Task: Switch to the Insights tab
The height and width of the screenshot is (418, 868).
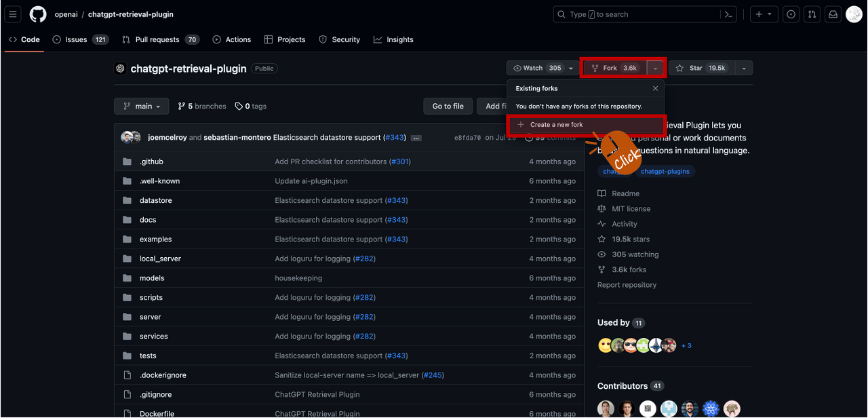Action: tap(393, 39)
